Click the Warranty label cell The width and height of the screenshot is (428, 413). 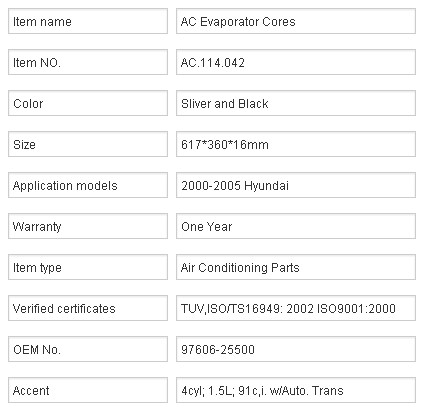click(88, 226)
